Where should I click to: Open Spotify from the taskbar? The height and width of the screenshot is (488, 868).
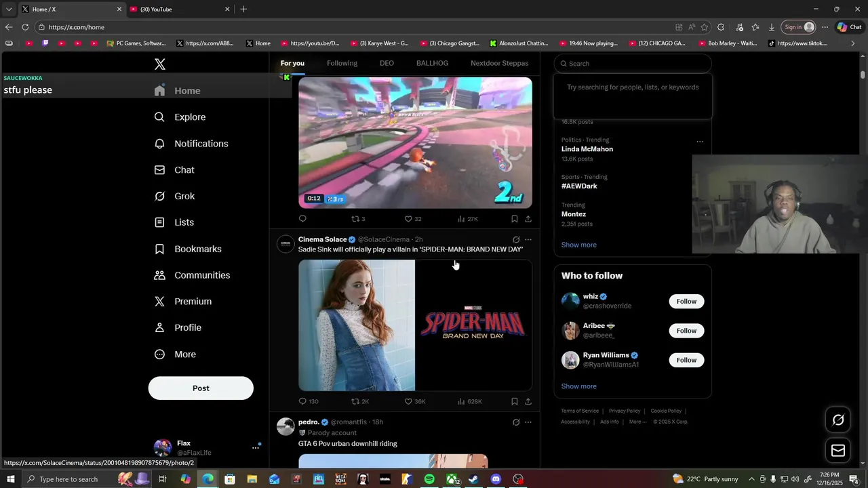429,479
